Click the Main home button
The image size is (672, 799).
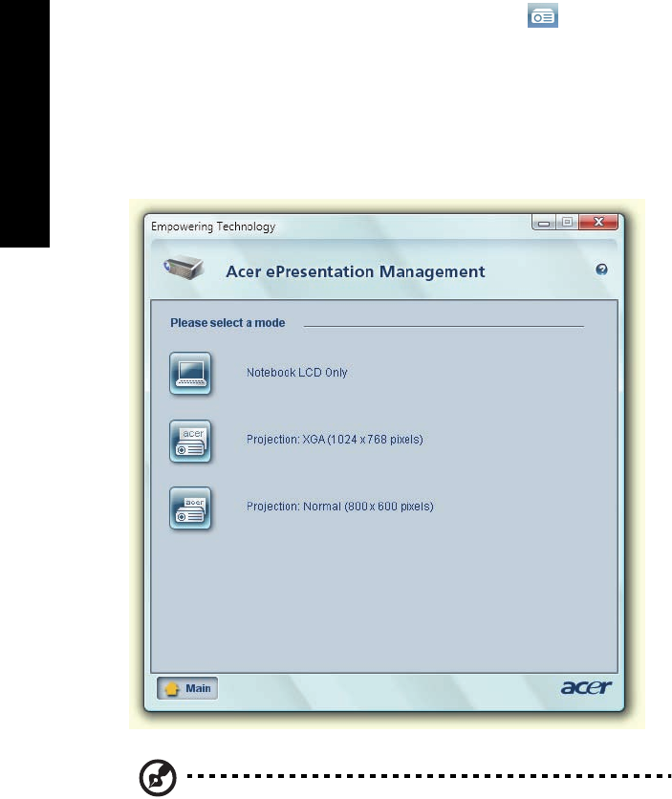(187, 688)
